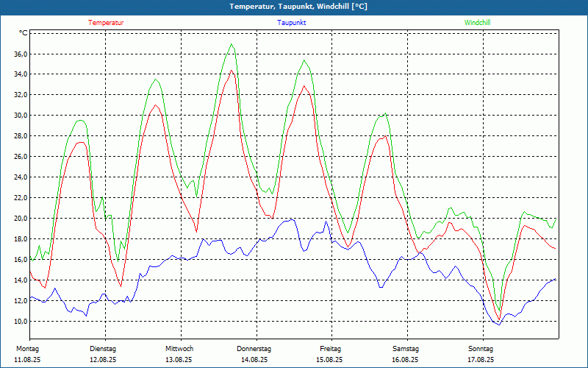Select the "Montag" day label
588x368 pixels.
coord(27,349)
